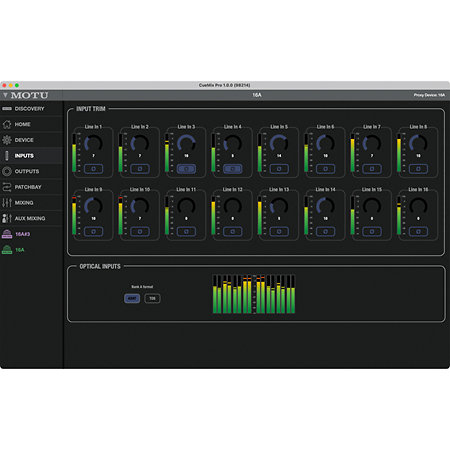450x450 pixels.
Task: Click the Line In 1 trim knob
Action: coord(93,143)
